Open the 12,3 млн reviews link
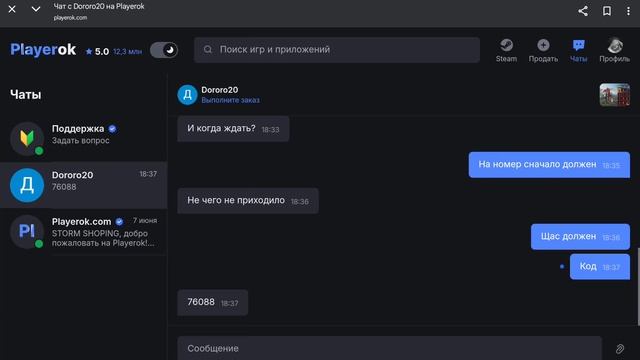 pos(127,52)
